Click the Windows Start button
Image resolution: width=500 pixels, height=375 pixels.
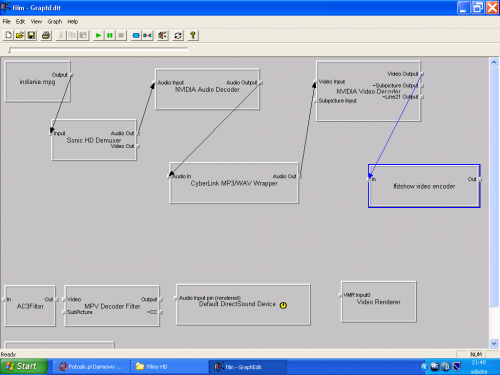coord(23,367)
